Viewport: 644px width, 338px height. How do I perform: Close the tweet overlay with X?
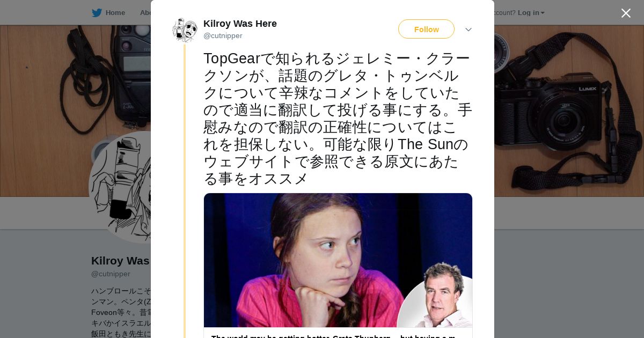[626, 13]
